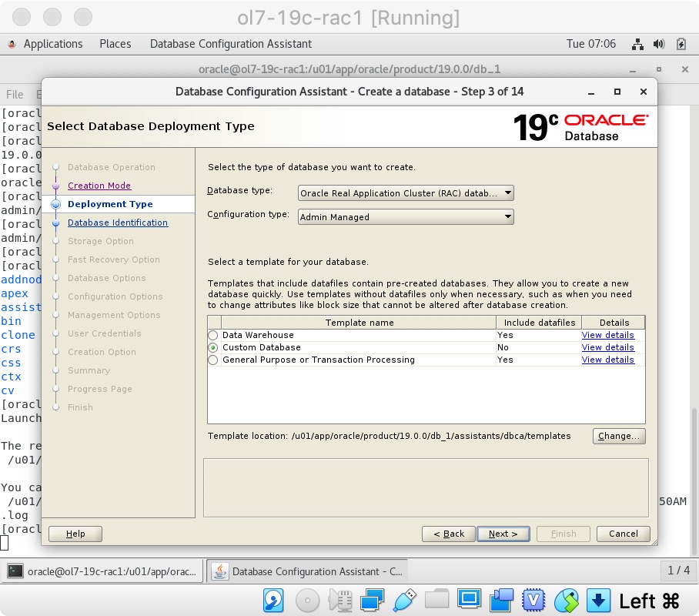View details for General Purpose template
The height and width of the screenshot is (616, 699).
point(607,360)
